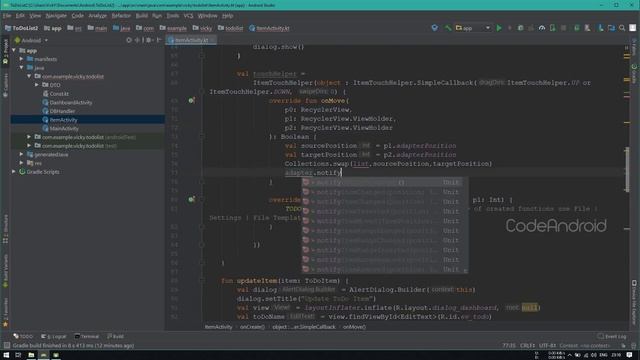Click the override gutter icon beside onMove
The height and width of the screenshot is (360, 640).
(191, 100)
